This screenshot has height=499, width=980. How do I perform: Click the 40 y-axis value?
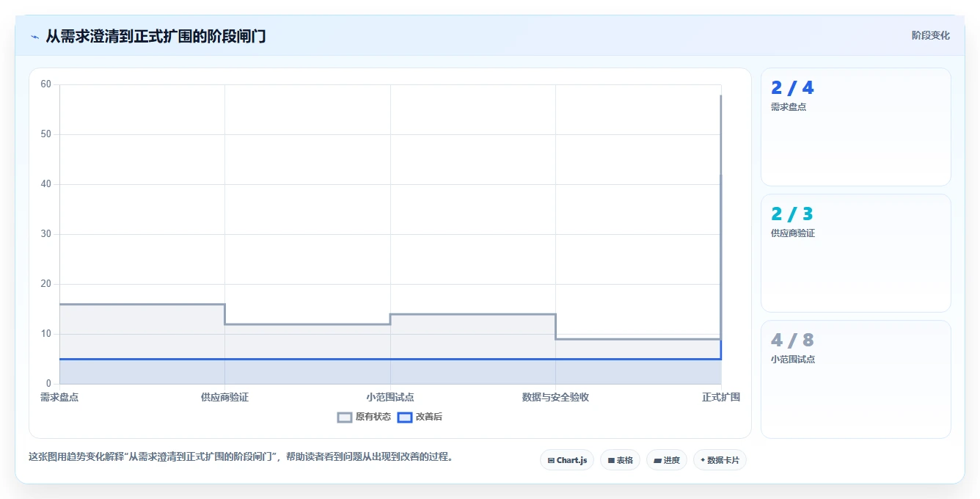pyautogui.click(x=46, y=184)
